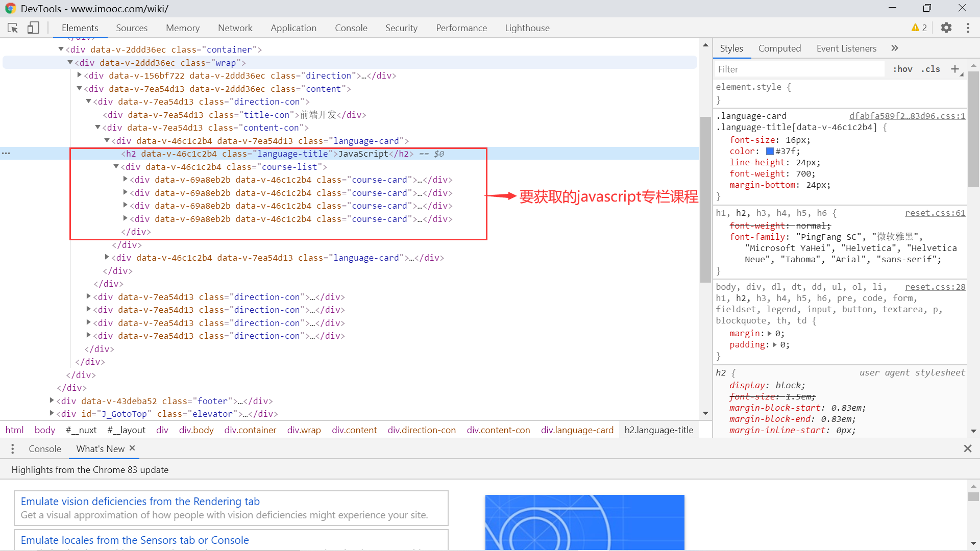The image size is (980, 551).
Task: Expand the padding shorthand property triangle
Action: click(x=774, y=344)
